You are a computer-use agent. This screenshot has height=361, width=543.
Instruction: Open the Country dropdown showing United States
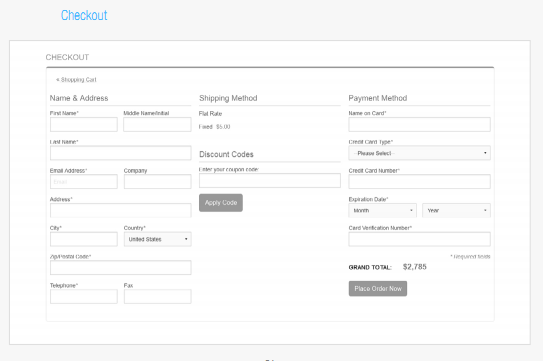pos(158,239)
